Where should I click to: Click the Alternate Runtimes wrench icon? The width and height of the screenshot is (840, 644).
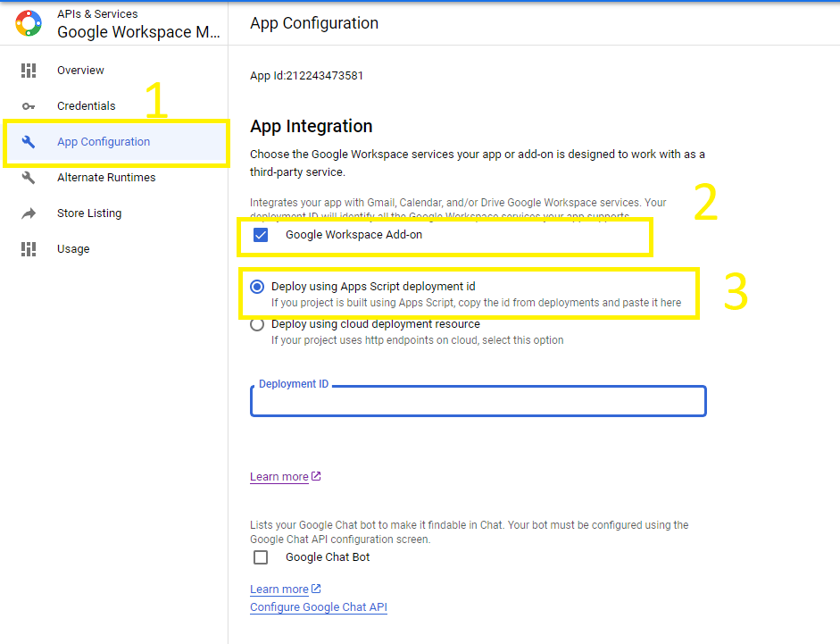click(29, 178)
